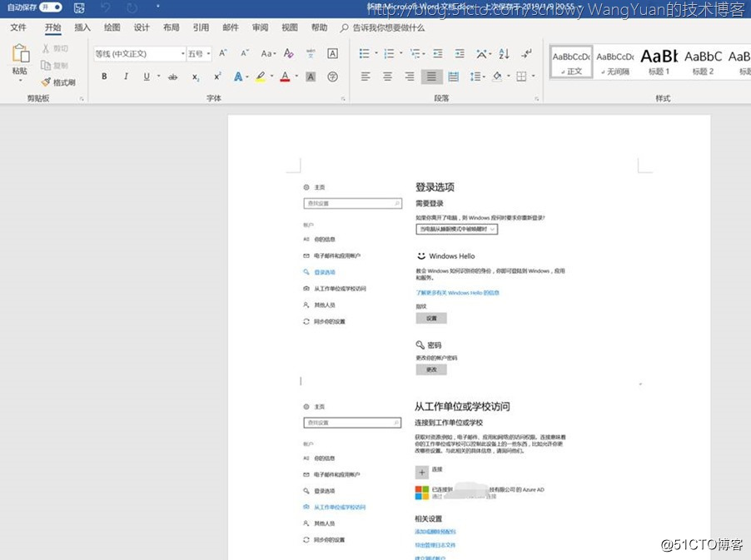
Task: Click the 从工作单位或学校访问 heading in document
Action: 462,406
